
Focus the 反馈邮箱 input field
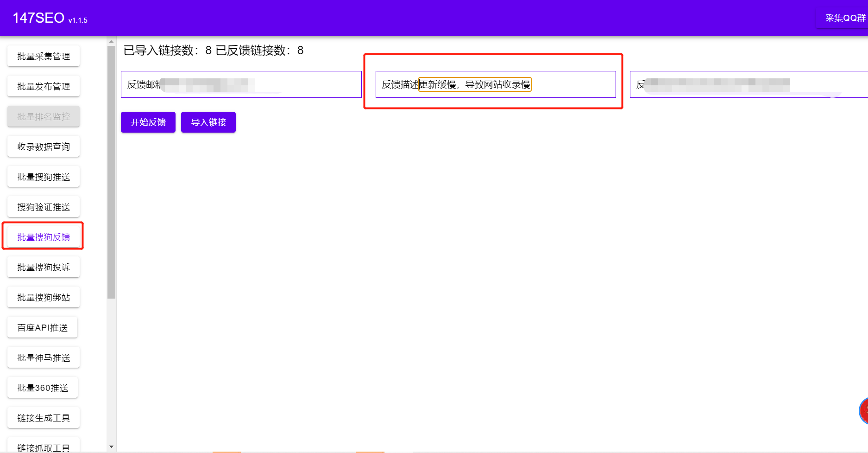coord(241,84)
